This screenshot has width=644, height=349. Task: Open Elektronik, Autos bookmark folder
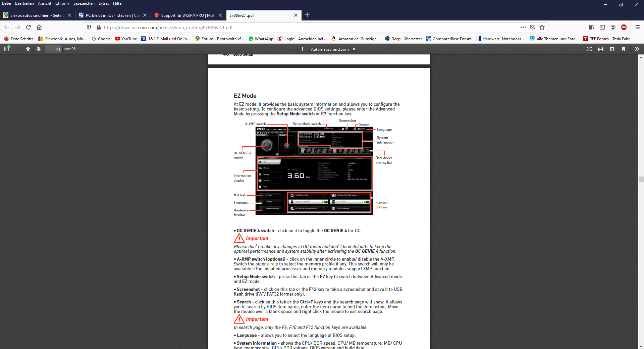[x=62, y=39]
